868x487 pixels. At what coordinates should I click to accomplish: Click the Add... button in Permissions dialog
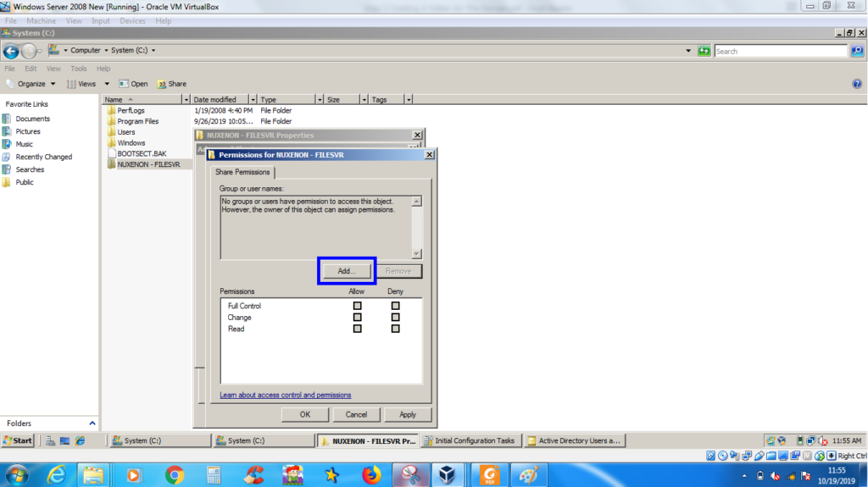[x=347, y=271]
